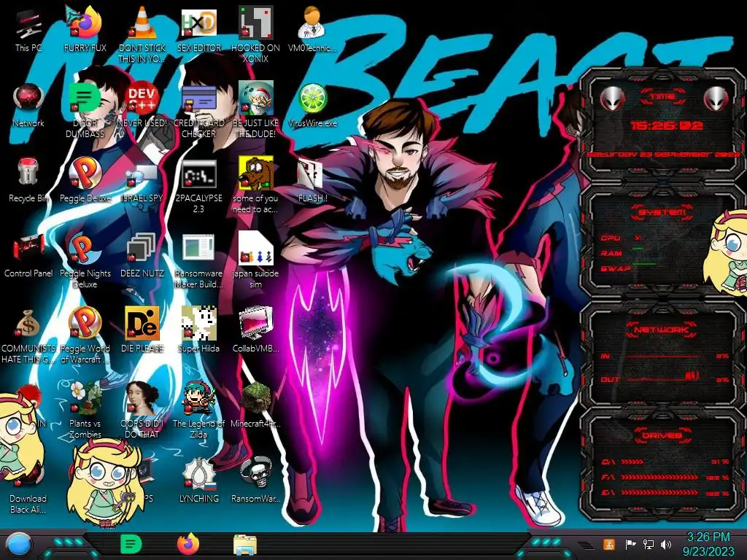747x560 pixels.
Task: Select the green chat icon on desktop
Action: [85, 111]
